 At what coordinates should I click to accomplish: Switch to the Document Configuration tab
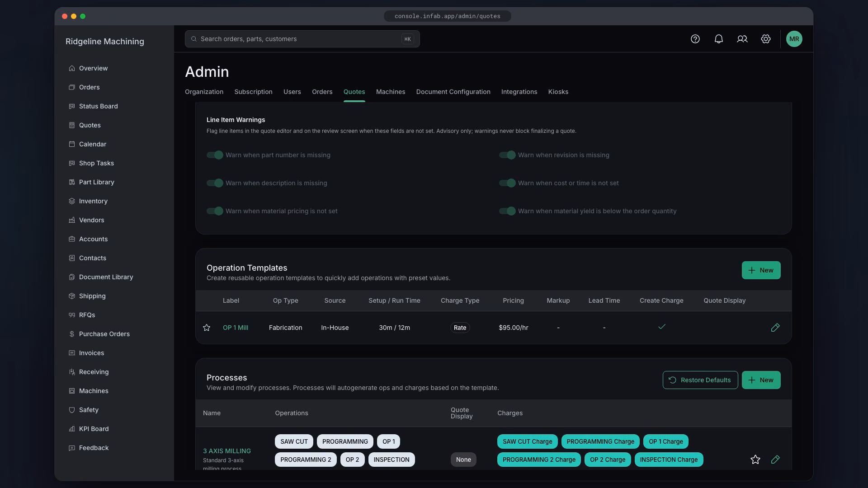(x=453, y=92)
